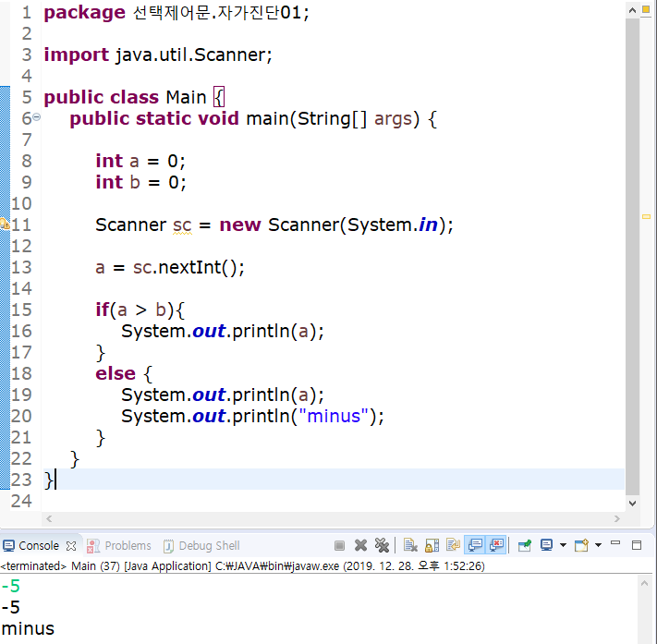657x644 pixels.
Task: Click the Display Selected Console monitor icon
Action: tap(546, 545)
